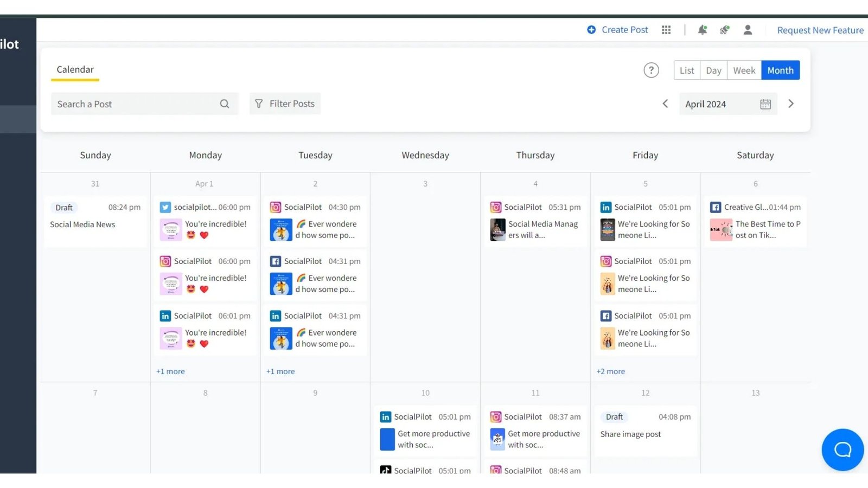868x488 pixels.
Task: Click LinkedIn icon on Friday 05:01 pm post
Action: [606, 207]
